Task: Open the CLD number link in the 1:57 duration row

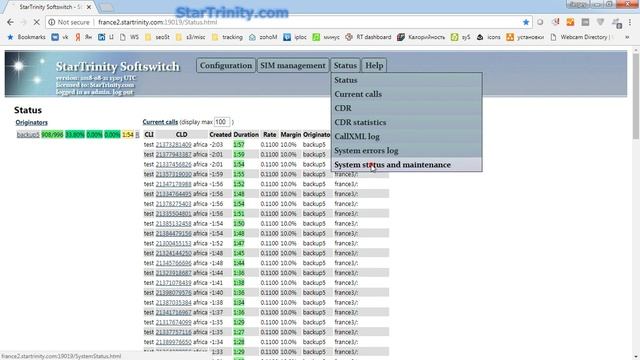Action: pos(173,144)
